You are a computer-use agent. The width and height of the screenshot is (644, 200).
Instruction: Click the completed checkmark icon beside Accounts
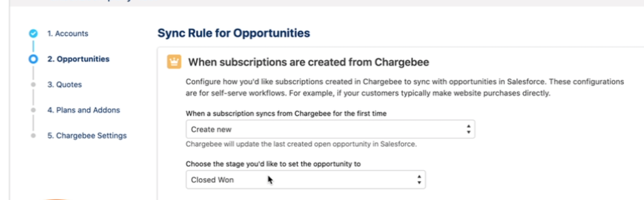click(x=33, y=33)
